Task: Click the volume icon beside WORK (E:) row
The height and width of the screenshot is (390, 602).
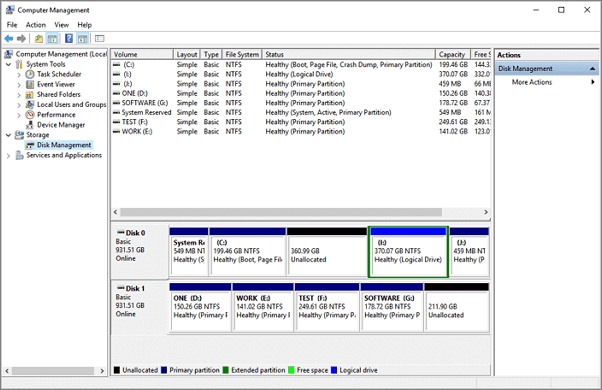Action: tap(116, 131)
